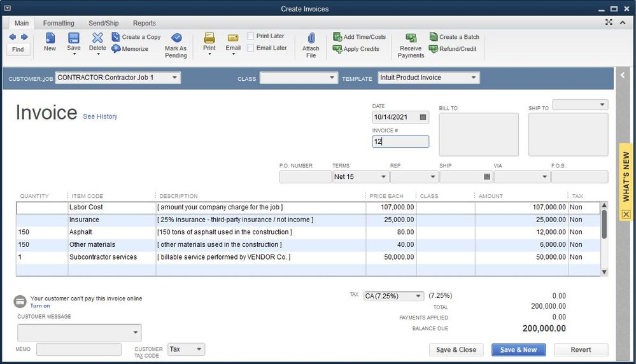This screenshot has width=636, height=364.
Task: Click Apply Credits icon
Action: tap(337, 49)
